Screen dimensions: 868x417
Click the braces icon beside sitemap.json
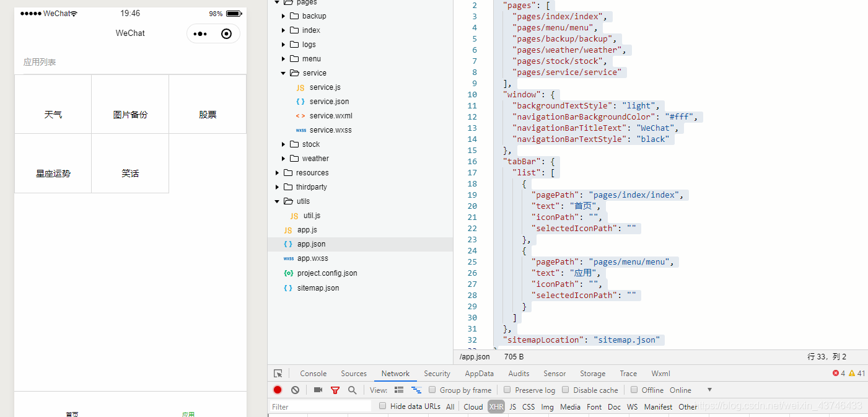tap(288, 288)
